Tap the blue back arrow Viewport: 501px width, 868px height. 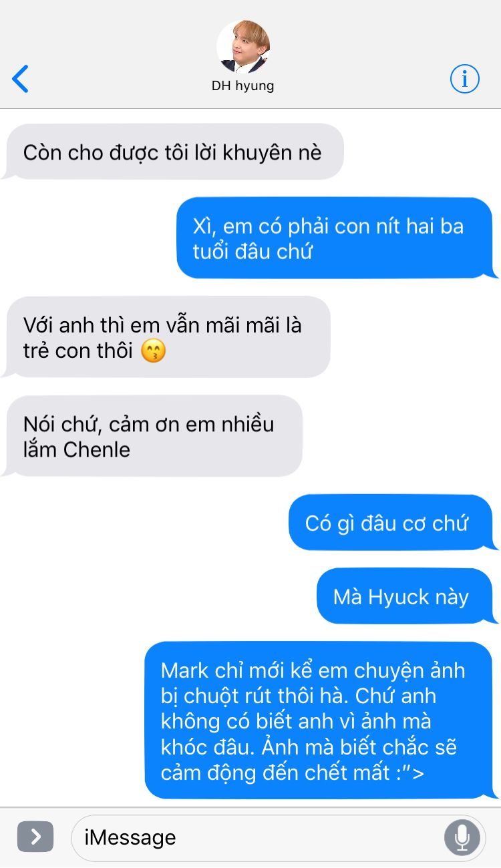[x=21, y=79]
